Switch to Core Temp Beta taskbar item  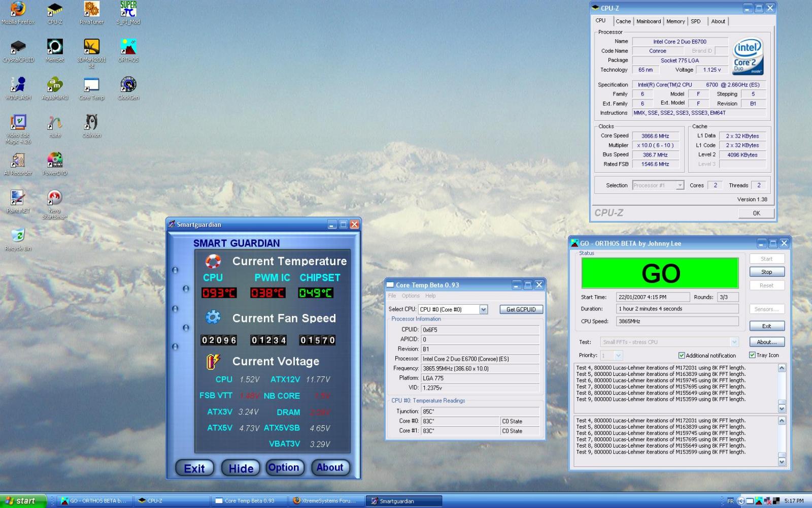[x=249, y=501]
